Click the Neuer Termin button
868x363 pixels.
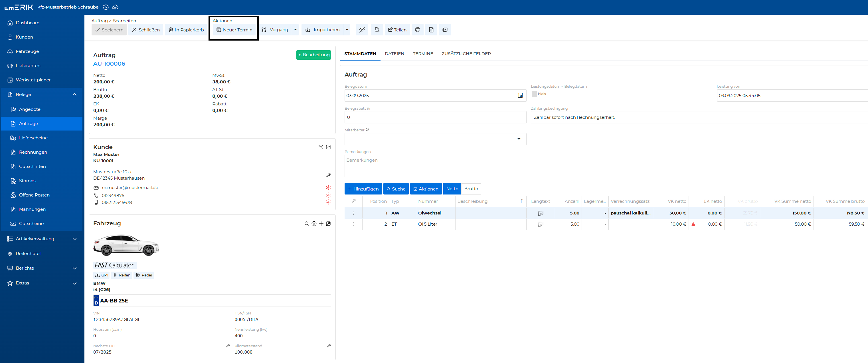234,30
